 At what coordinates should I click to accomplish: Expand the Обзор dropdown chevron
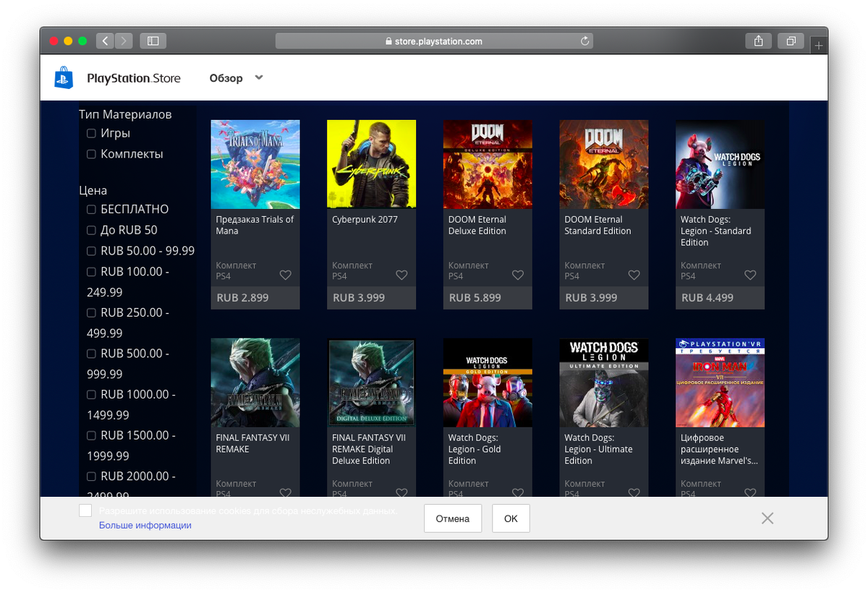tap(259, 77)
